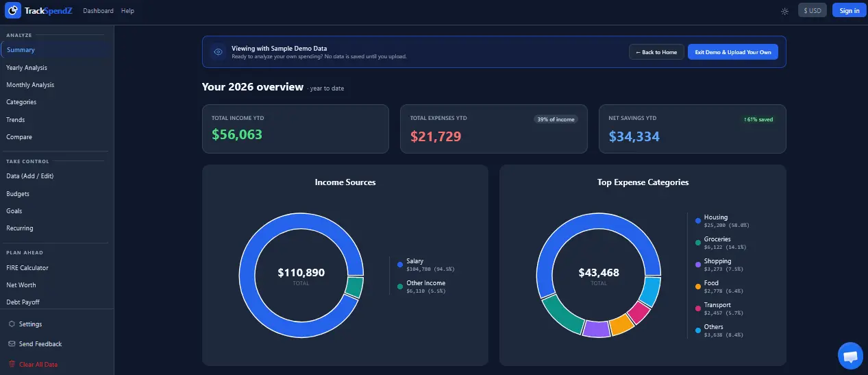Open Dashboard in the top navigation
Screen dimensions: 868x375
pyautogui.click(x=98, y=11)
